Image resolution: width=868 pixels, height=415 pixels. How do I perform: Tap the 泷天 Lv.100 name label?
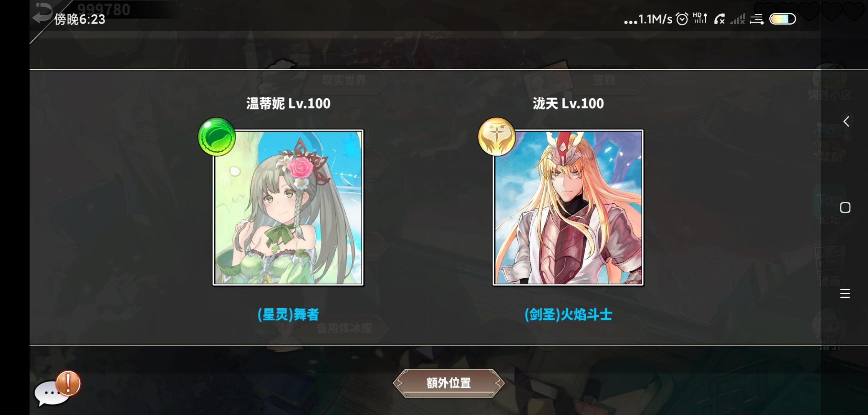(x=568, y=103)
